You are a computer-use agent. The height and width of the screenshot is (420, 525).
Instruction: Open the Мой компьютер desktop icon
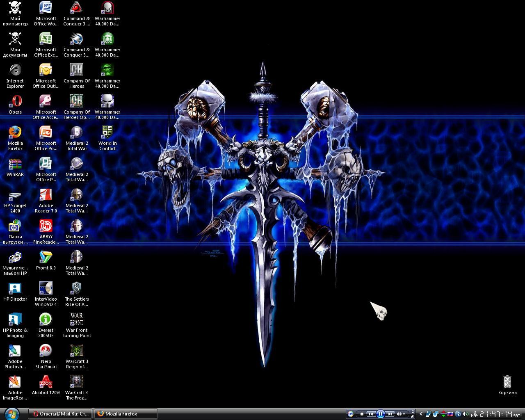tap(15, 14)
